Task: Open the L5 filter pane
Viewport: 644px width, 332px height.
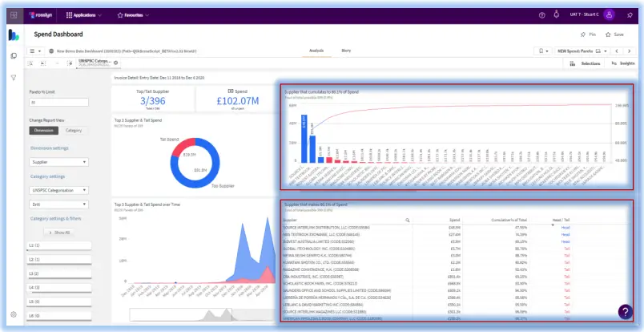Action: 59,302
